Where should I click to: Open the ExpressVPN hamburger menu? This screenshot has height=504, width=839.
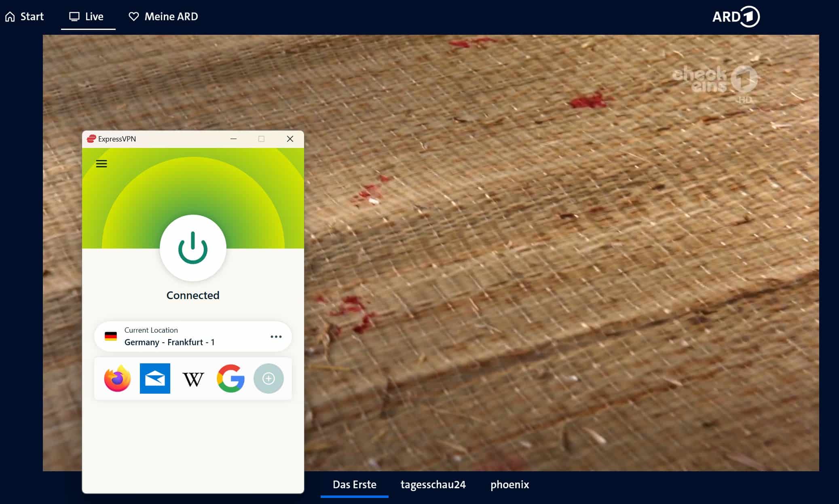tap(101, 164)
